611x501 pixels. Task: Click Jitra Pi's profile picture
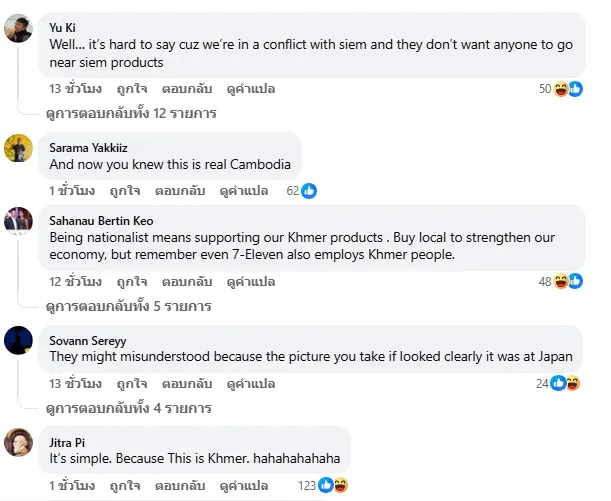(x=18, y=443)
